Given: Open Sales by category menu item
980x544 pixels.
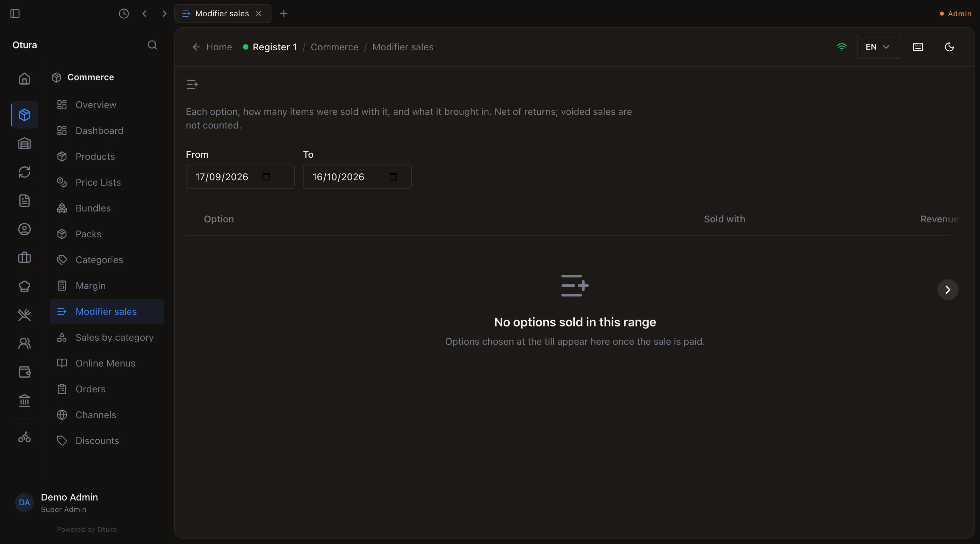Looking at the screenshot, I should pyautogui.click(x=107, y=337).
